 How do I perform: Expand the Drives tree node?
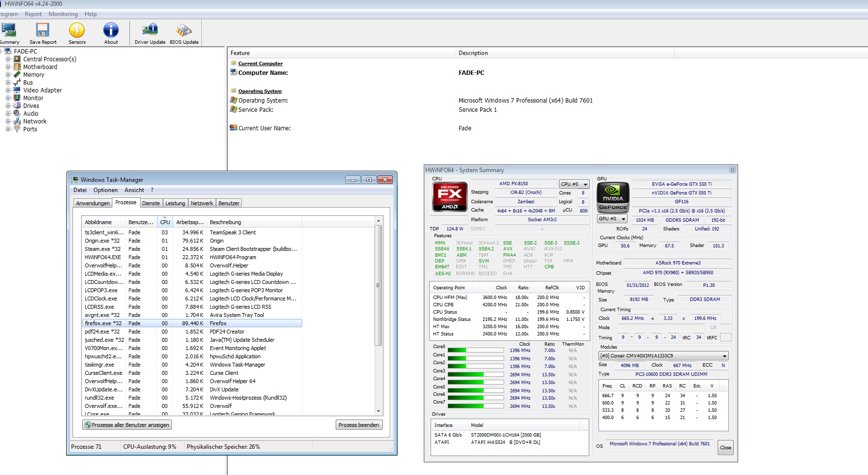(8, 106)
